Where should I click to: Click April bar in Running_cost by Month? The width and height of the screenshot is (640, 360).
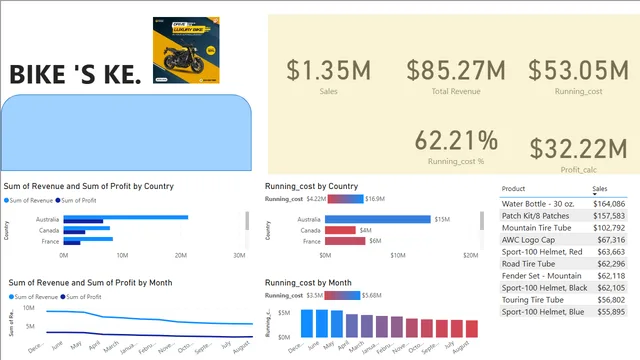[352, 326]
